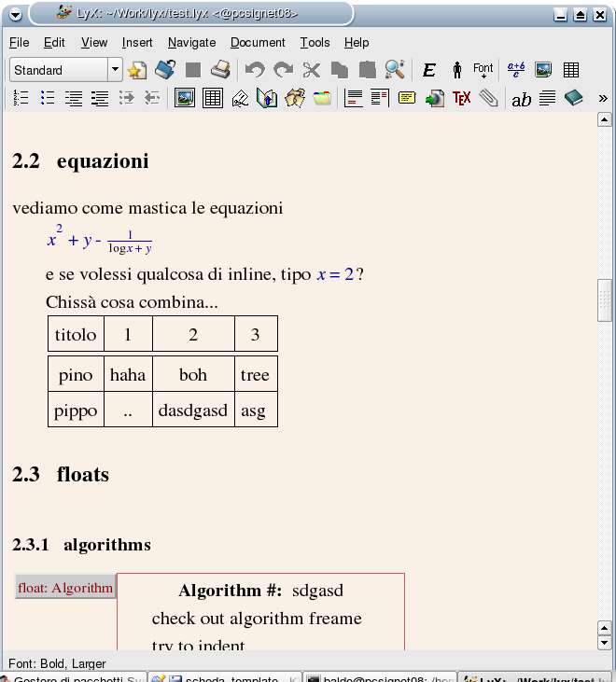Open the Document menu
Screen dimensions: 616x682
pyautogui.click(x=258, y=42)
